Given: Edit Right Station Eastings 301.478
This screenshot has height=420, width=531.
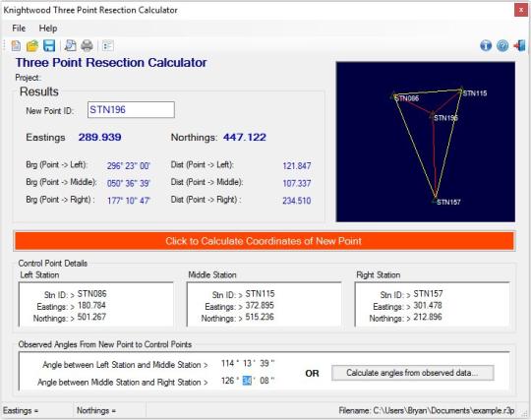Looking at the screenshot, I should point(428,306).
